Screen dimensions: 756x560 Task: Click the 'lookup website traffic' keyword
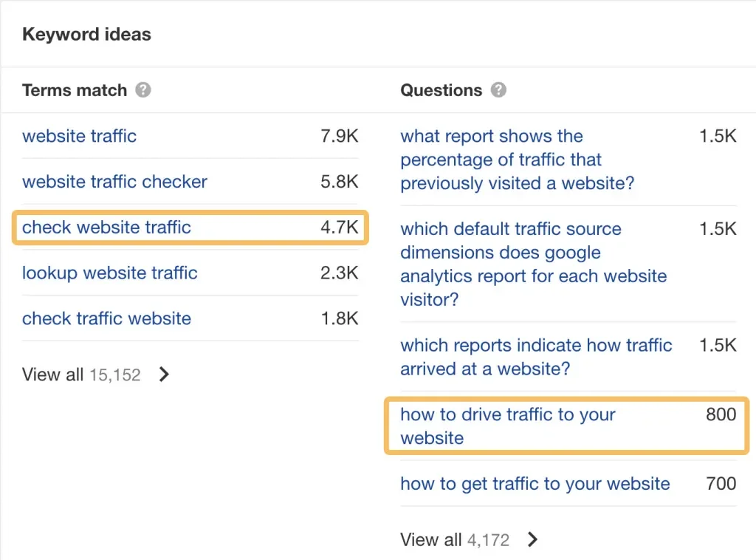109,273
